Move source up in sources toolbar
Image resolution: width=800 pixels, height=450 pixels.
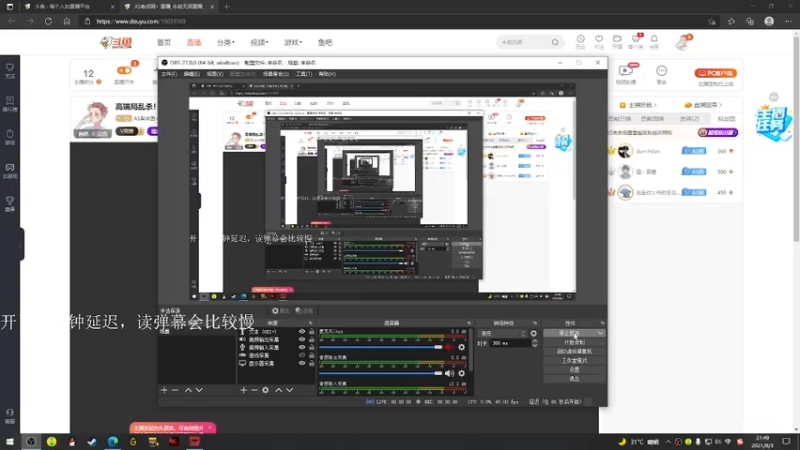click(x=279, y=390)
